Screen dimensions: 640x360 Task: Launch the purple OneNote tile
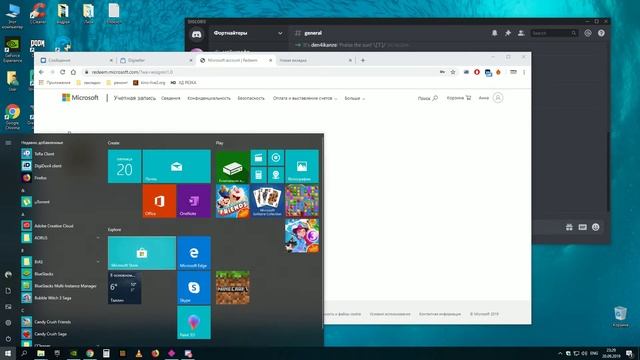point(194,201)
